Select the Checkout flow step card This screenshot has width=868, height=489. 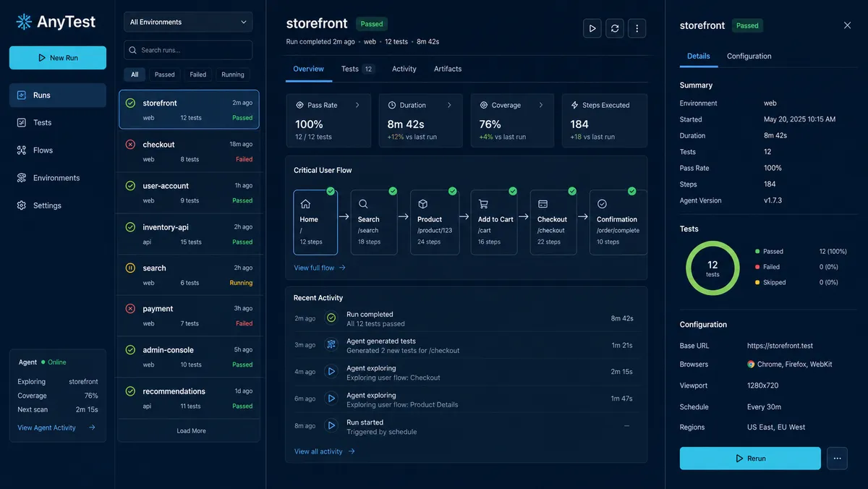[x=553, y=222]
